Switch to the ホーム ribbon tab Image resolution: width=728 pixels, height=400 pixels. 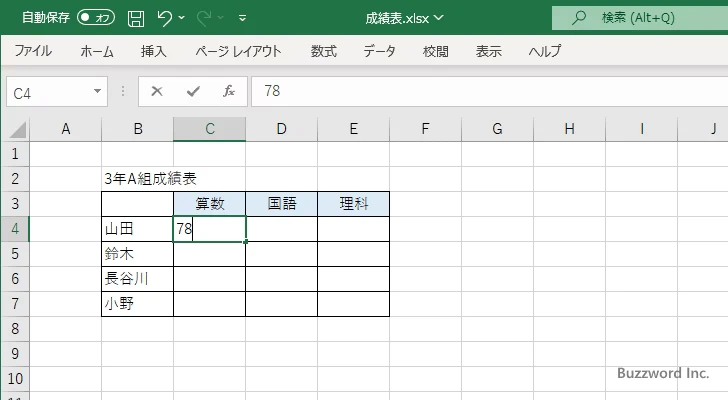click(x=97, y=51)
